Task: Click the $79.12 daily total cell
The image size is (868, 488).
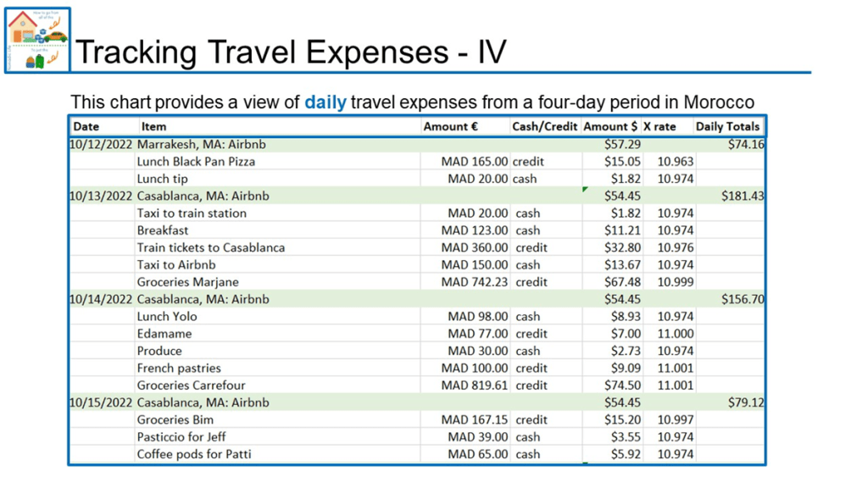Action: tap(746, 402)
